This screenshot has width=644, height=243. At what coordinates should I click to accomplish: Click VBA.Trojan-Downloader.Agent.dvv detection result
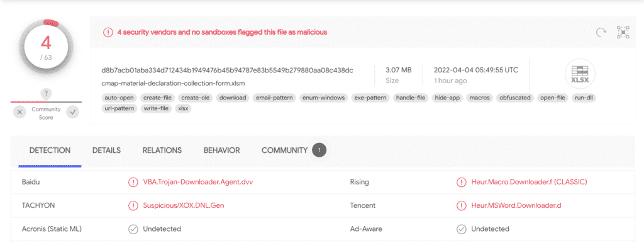(x=198, y=182)
